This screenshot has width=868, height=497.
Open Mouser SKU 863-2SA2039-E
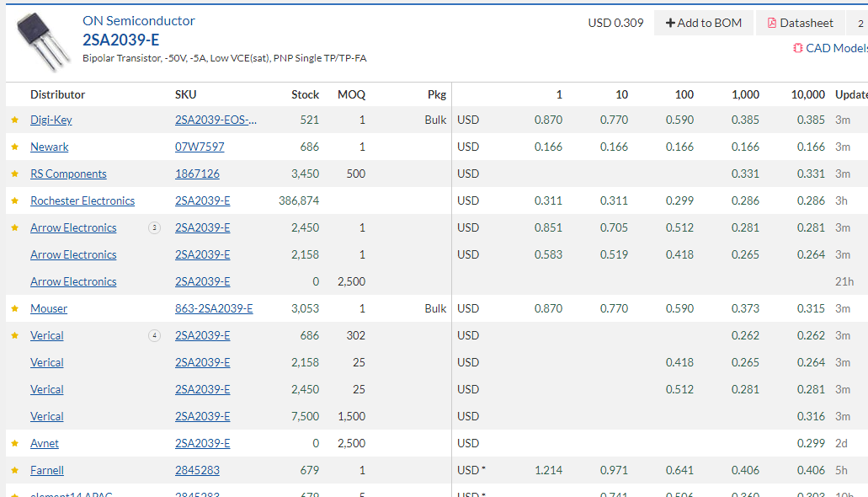click(x=214, y=308)
